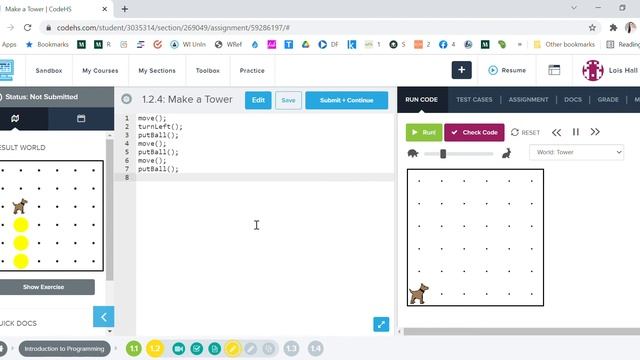Switch to the TEST CASES tab

[x=474, y=100]
